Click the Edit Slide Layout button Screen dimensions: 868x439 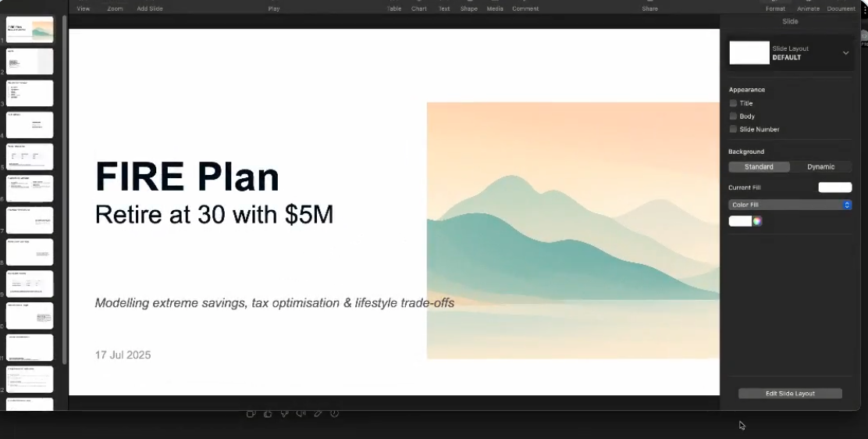790,394
